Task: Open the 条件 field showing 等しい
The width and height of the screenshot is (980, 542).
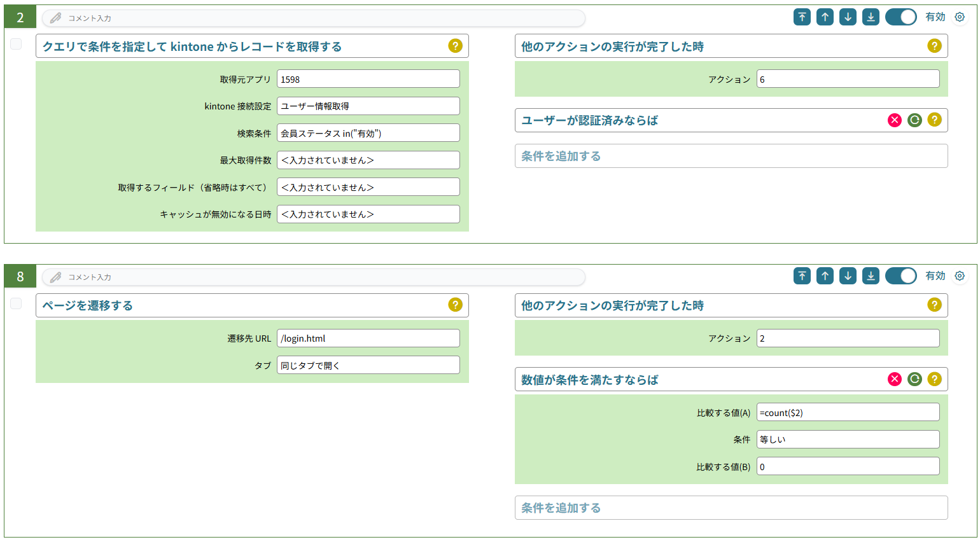Action: tap(848, 439)
